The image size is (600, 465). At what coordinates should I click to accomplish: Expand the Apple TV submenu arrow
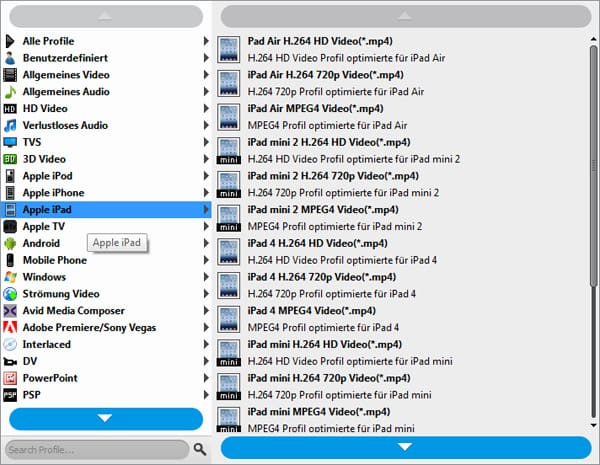(x=206, y=226)
